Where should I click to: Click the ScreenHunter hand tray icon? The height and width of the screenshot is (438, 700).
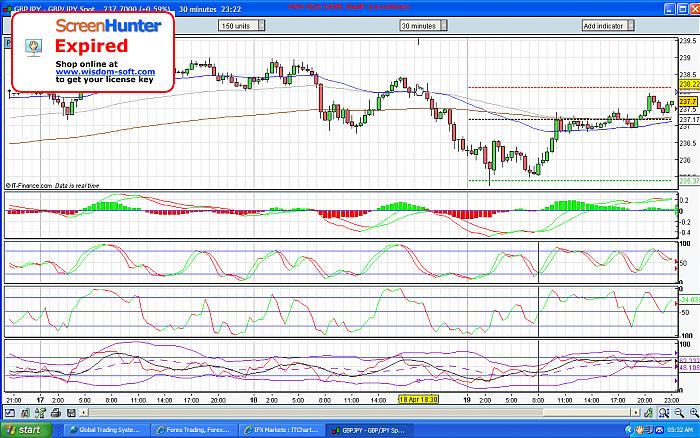pyautogui.click(x=640, y=430)
